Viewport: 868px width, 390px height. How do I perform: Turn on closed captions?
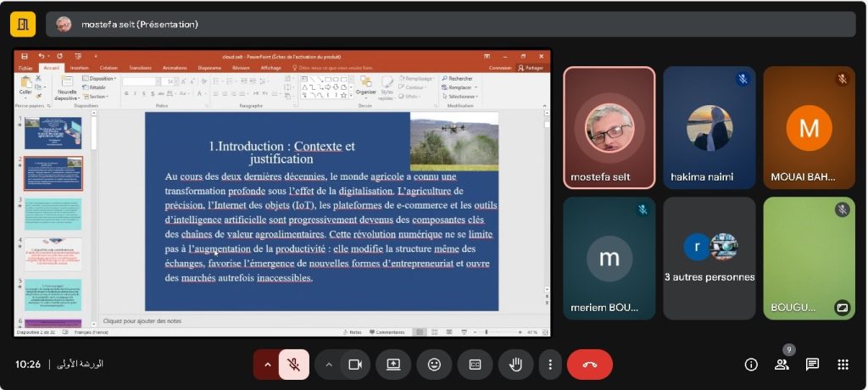[475, 365]
